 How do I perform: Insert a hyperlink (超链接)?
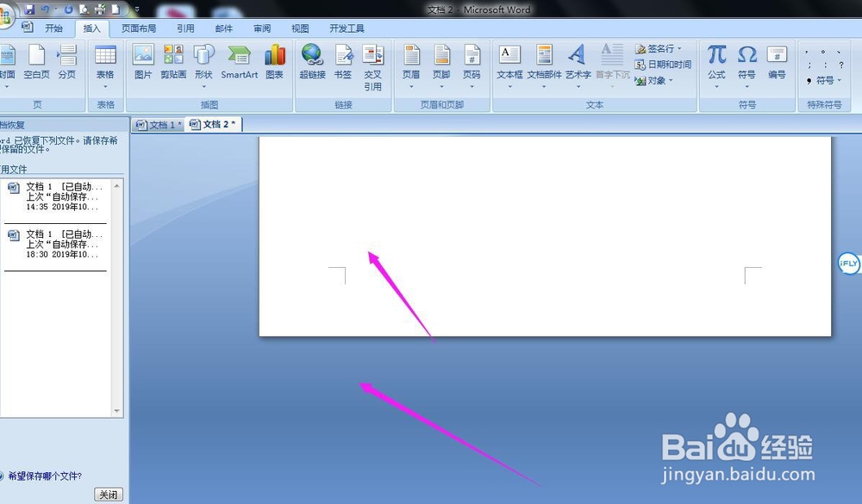312,62
